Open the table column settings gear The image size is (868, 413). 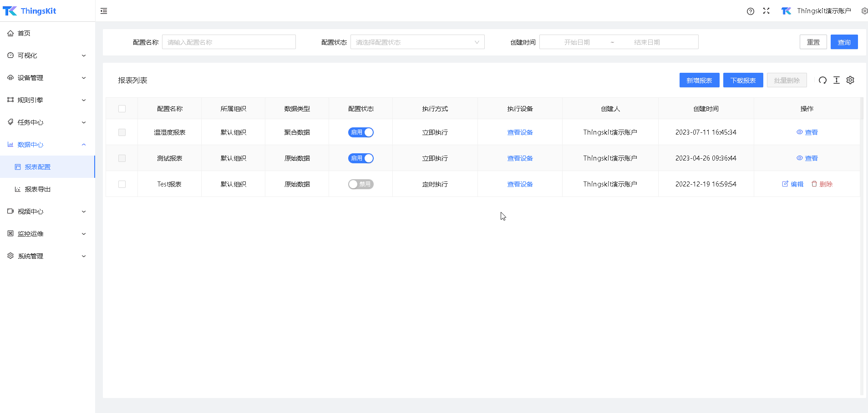(x=850, y=81)
